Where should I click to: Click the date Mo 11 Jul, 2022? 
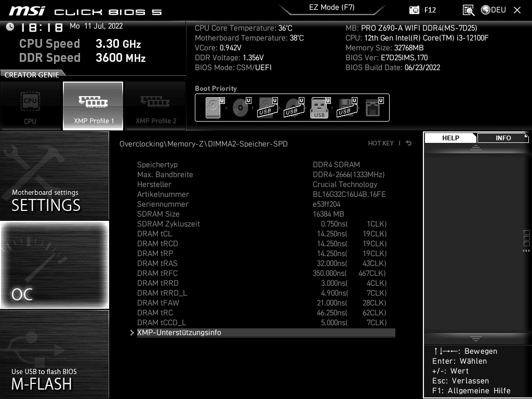click(96, 26)
